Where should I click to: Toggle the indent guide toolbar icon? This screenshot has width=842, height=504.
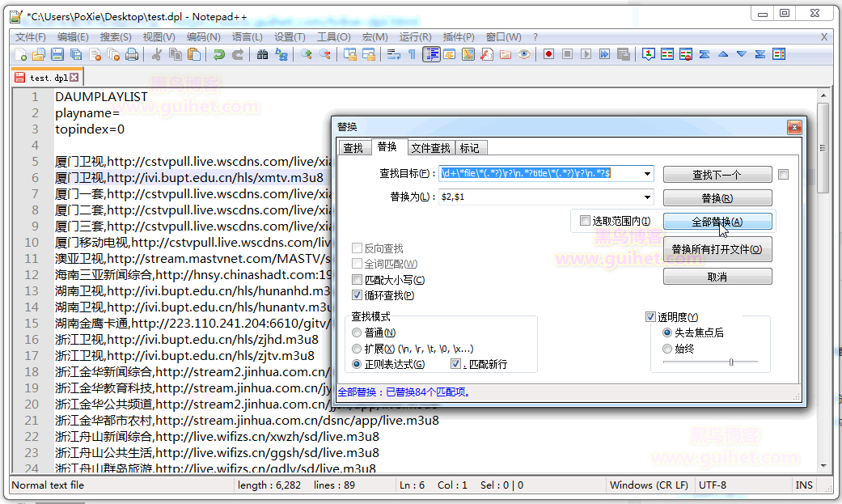pos(431,54)
